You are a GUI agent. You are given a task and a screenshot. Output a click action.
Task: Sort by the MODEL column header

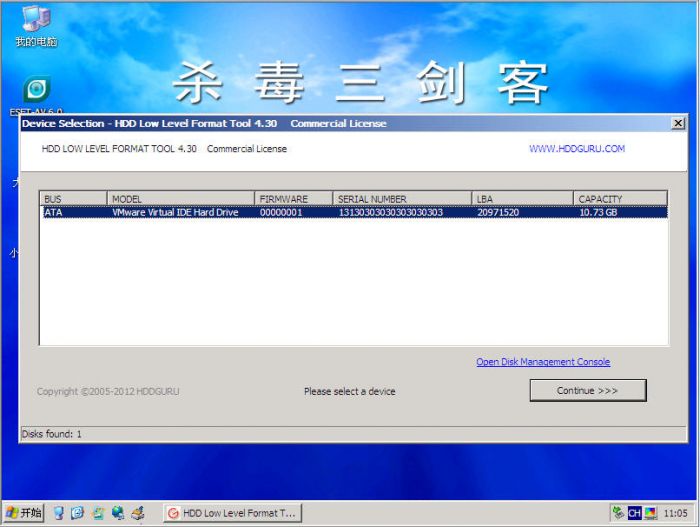(x=180, y=199)
